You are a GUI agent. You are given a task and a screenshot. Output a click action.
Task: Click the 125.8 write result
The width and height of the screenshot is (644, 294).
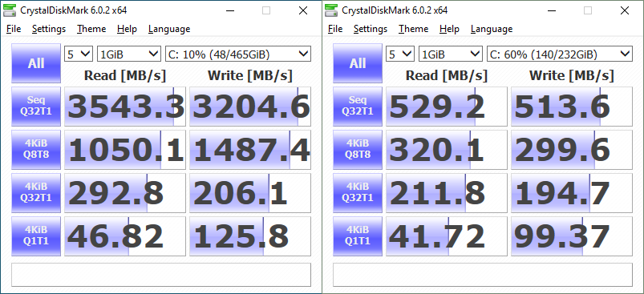click(x=250, y=236)
